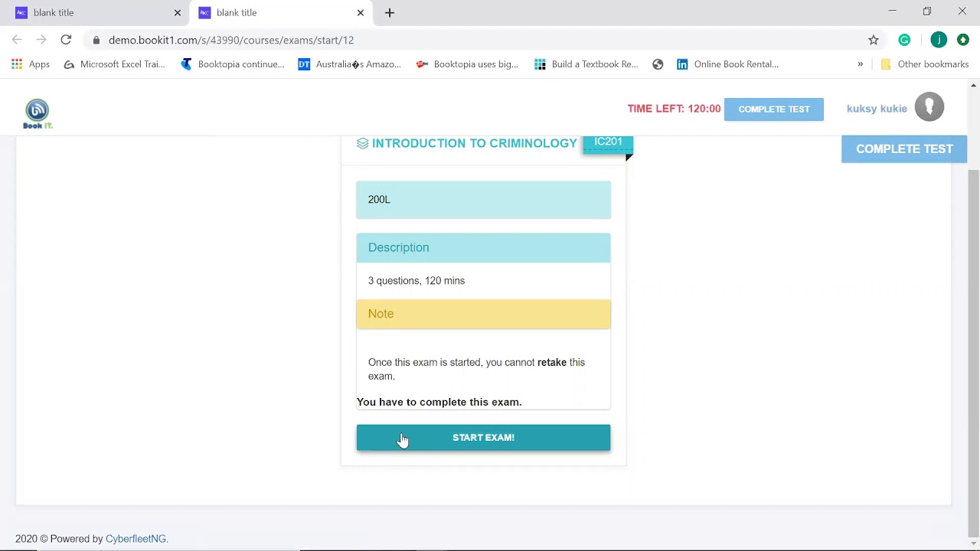This screenshot has height=551, width=980.
Task: Open the Chrome profile J icon
Action: pyautogui.click(x=939, y=40)
